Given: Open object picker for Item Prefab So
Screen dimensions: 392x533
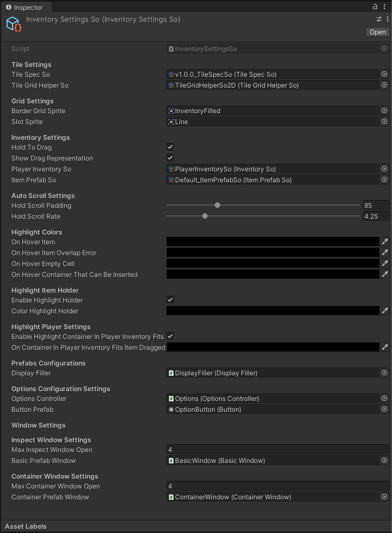Looking at the screenshot, I should [384, 179].
